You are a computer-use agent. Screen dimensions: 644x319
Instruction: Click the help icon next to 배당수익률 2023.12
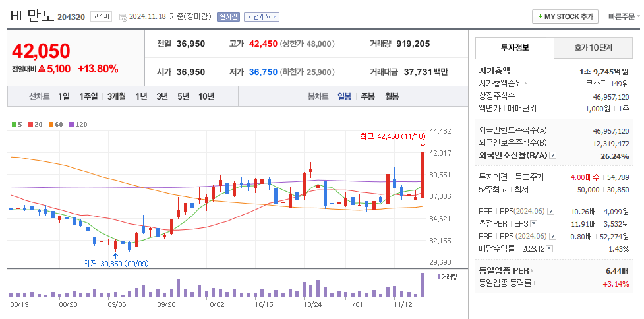click(550, 249)
